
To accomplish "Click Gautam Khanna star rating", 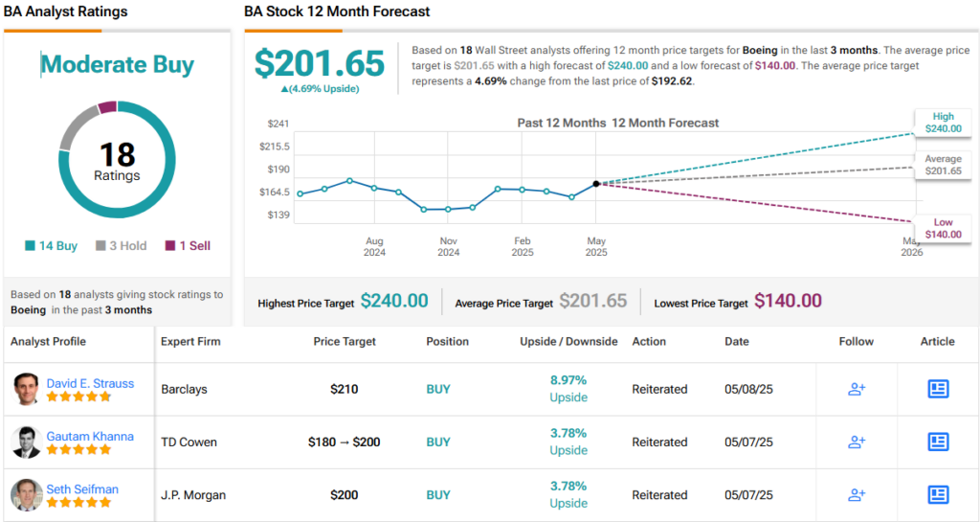I will click(x=78, y=449).
